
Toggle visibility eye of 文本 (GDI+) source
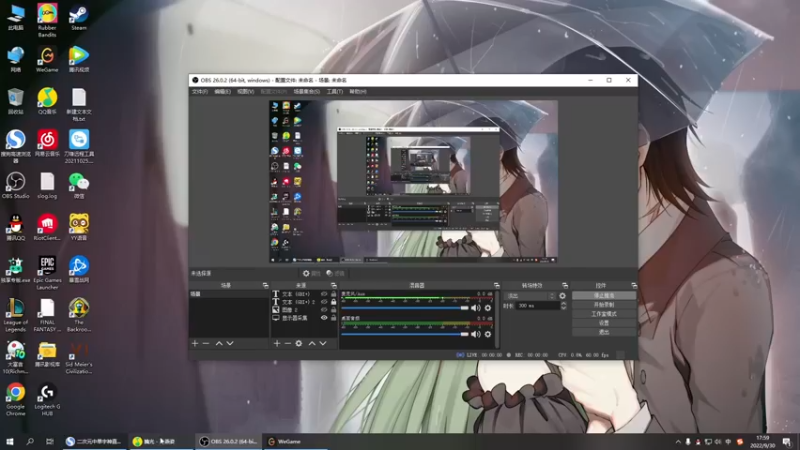click(324, 294)
